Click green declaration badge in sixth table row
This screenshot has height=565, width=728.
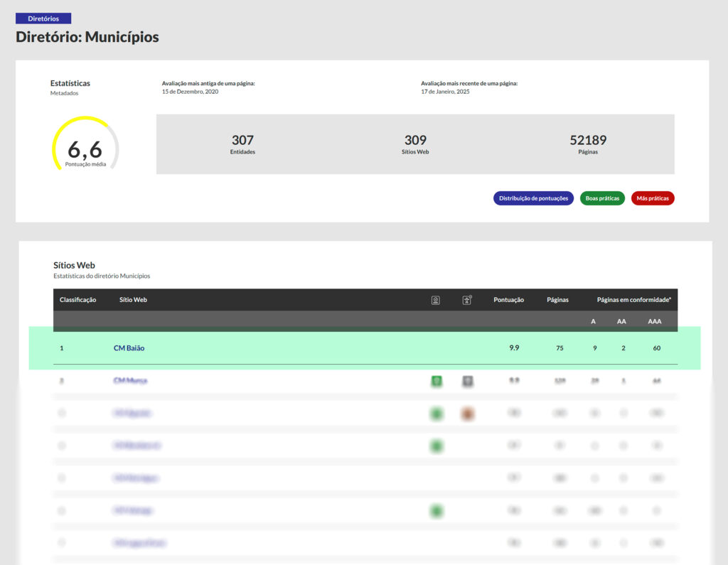[x=437, y=510]
